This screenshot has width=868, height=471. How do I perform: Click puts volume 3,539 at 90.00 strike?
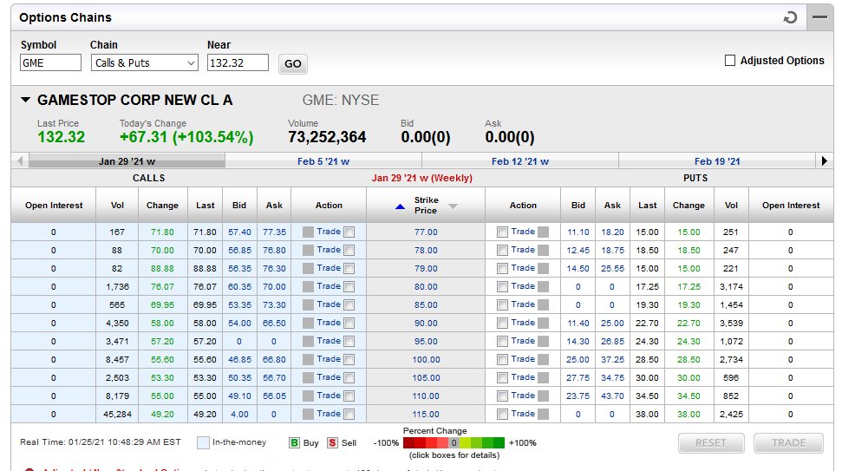click(x=731, y=324)
